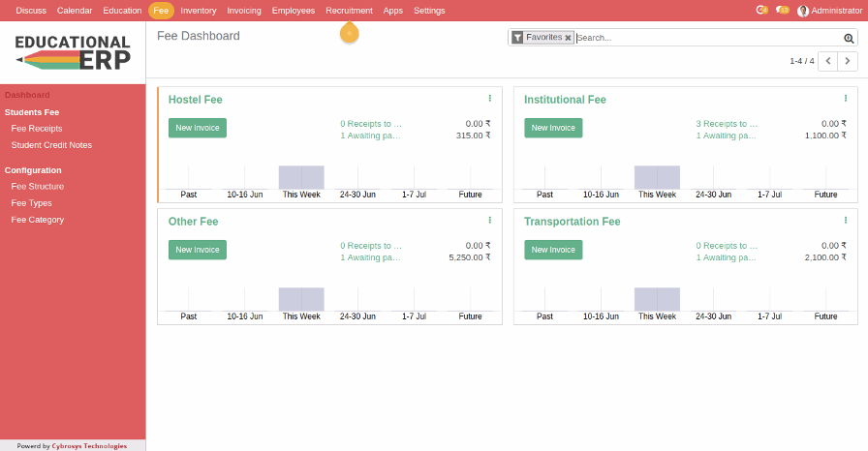Open the Inventory menu

(x=199, y=11)
